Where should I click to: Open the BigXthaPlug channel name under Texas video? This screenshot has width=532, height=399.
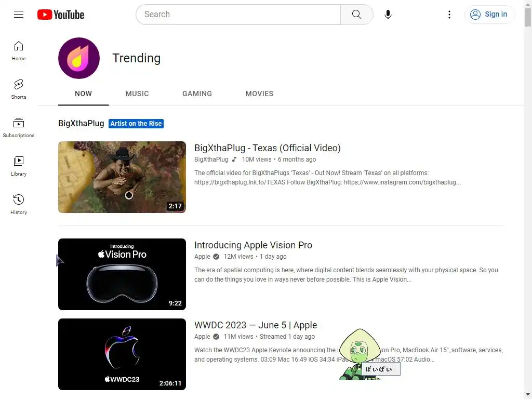coord(211,159)
